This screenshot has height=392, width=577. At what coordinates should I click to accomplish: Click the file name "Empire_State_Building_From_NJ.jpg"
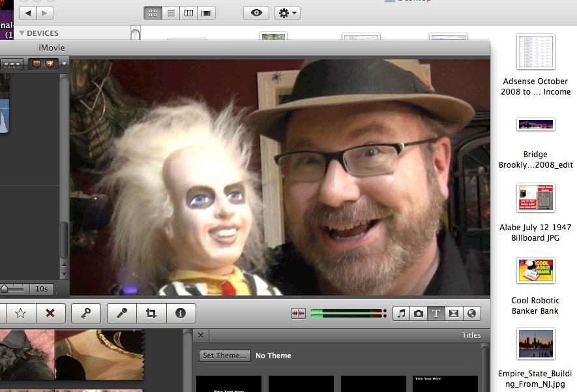tap(535, 379)
